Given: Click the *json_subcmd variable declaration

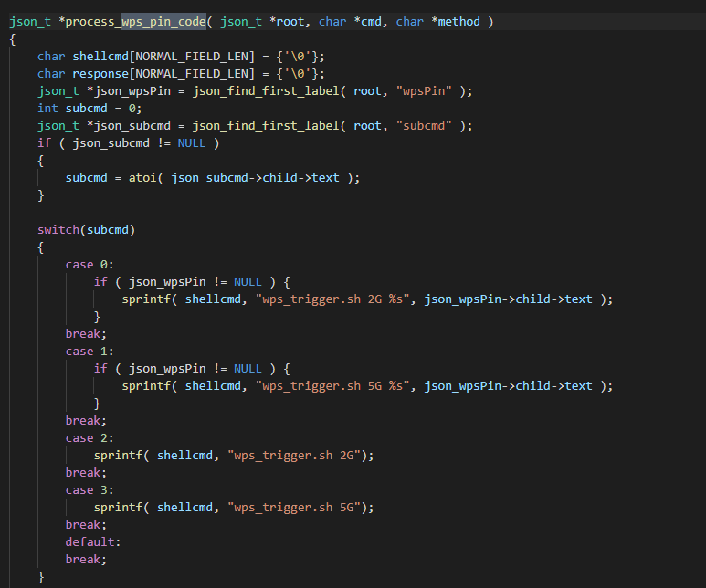Looking at the screenshot, I should pos(129,126).
